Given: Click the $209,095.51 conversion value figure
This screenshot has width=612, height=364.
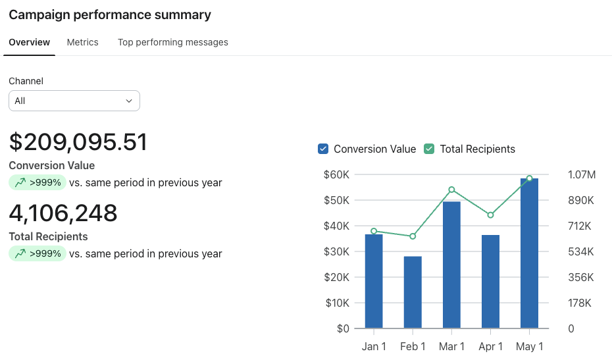Looking at the screenshot, I should tap(78, 142).
